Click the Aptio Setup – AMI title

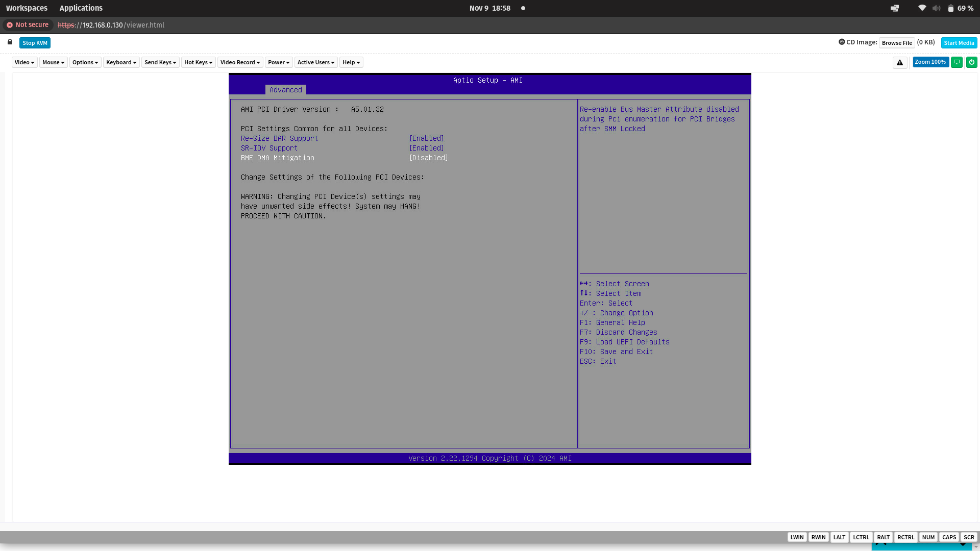tap(488, 80)
